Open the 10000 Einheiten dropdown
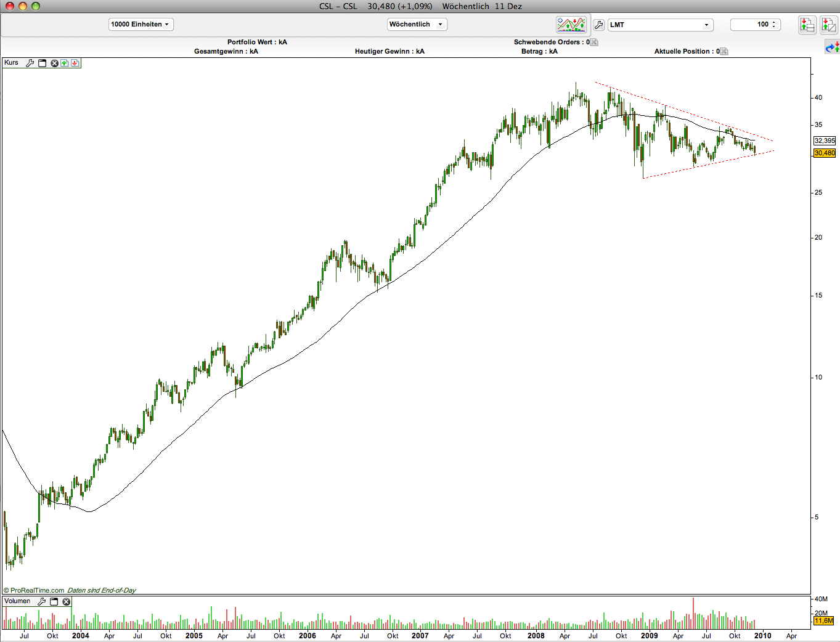840x642 pixels. point(141,25)
